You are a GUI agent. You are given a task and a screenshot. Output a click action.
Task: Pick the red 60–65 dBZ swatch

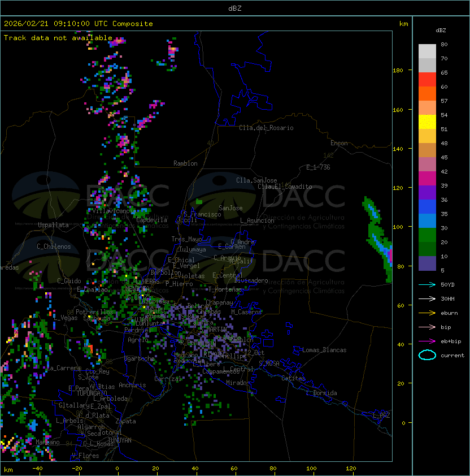pyautogui.click(x=427, y=79)
